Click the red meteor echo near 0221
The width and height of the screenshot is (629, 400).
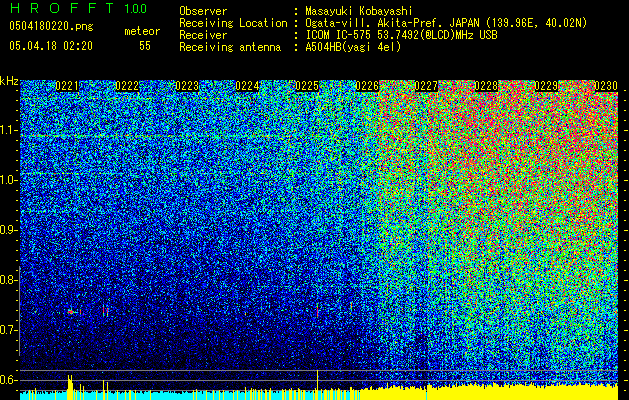pos(73,312)
